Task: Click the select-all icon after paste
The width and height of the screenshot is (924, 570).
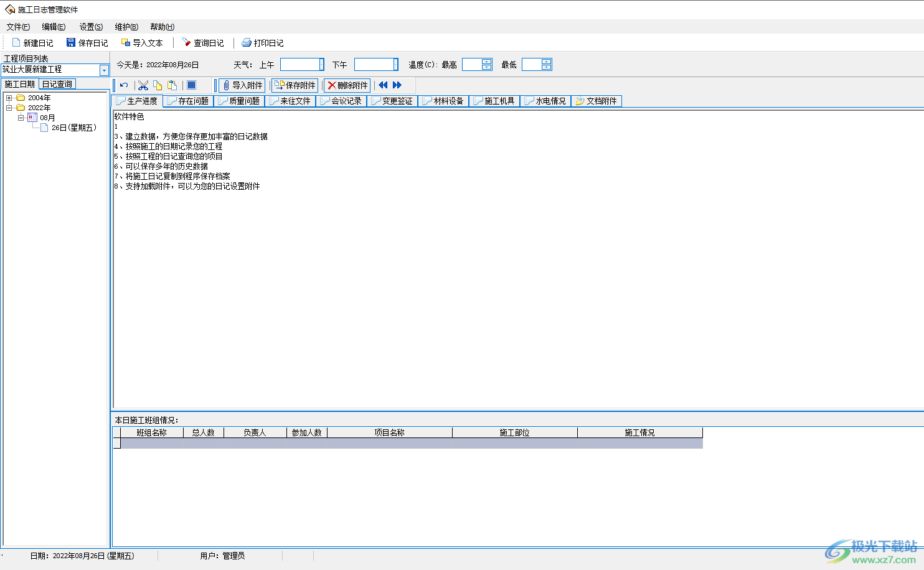Action: tap(192, 85)
